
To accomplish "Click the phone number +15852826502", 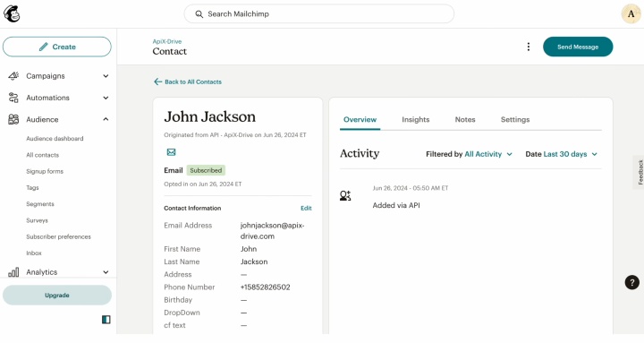I will 266,287.
